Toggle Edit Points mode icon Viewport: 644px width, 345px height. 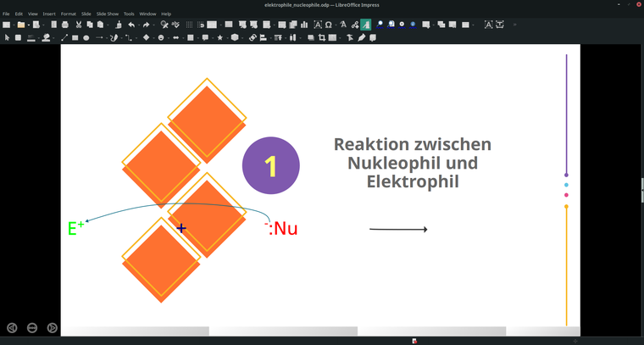click(x=349, y=38)
